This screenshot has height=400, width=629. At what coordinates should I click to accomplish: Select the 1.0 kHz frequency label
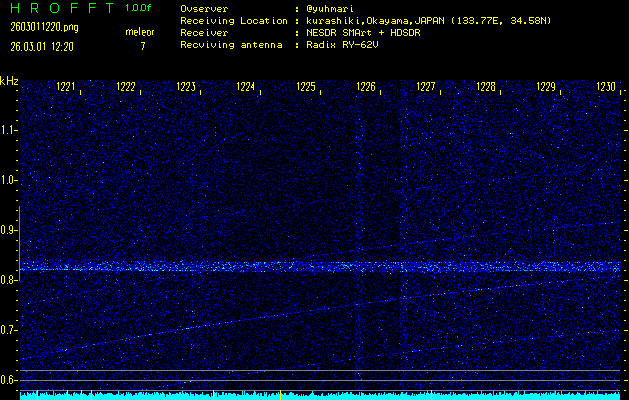pos(9,180)
